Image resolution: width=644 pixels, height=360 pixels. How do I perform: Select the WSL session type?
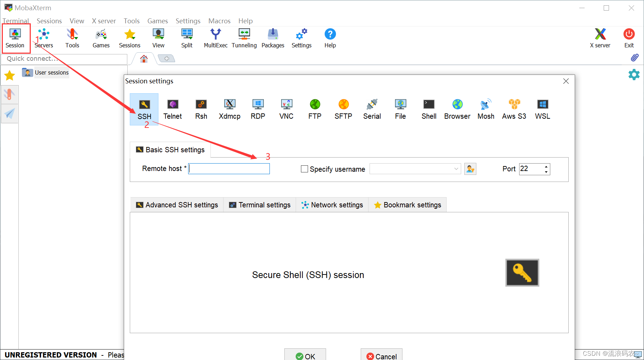543,109
